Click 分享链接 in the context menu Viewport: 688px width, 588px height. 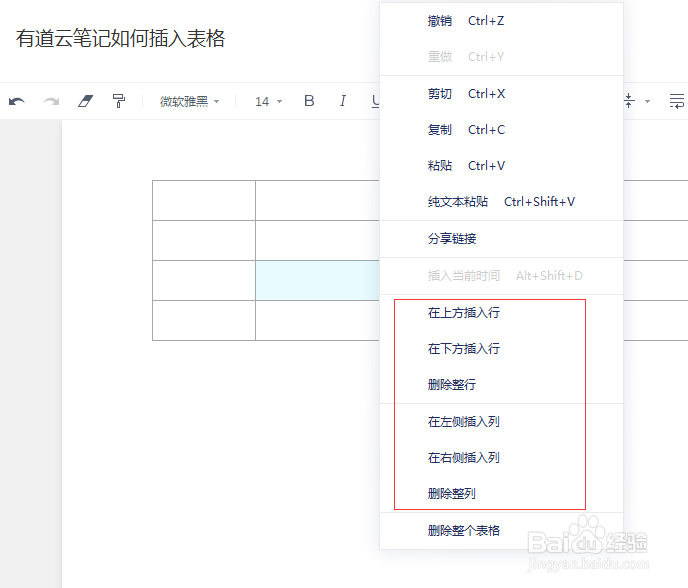tap(502, 239)
